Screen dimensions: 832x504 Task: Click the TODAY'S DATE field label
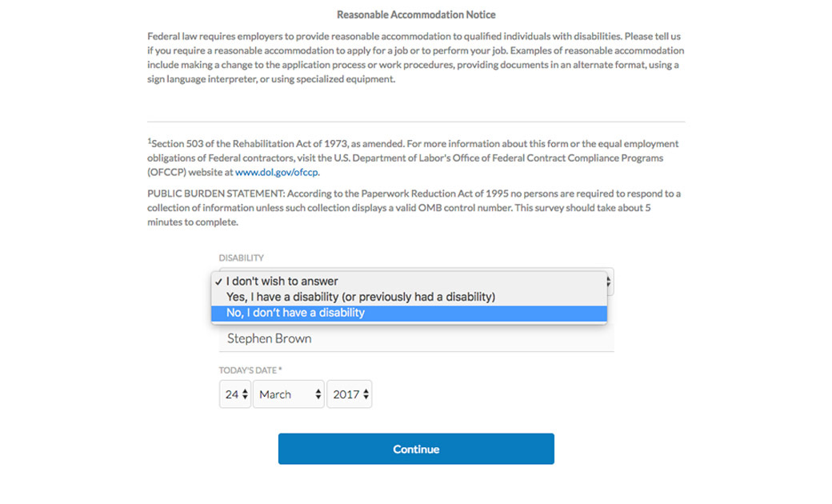[x=250, y=370]
